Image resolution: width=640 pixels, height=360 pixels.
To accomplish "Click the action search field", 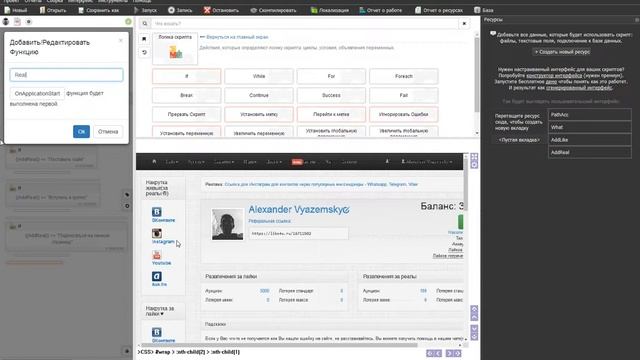I will point(305,24).
